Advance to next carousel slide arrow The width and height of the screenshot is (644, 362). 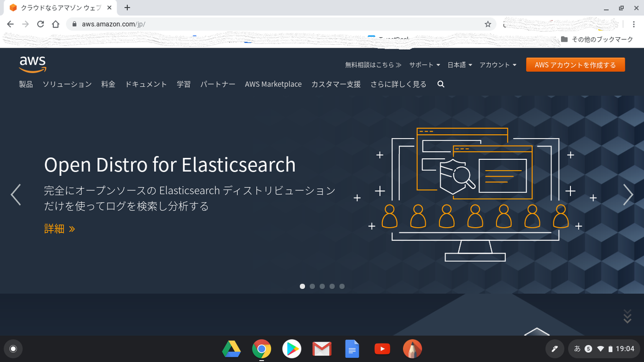coord(628,195)
